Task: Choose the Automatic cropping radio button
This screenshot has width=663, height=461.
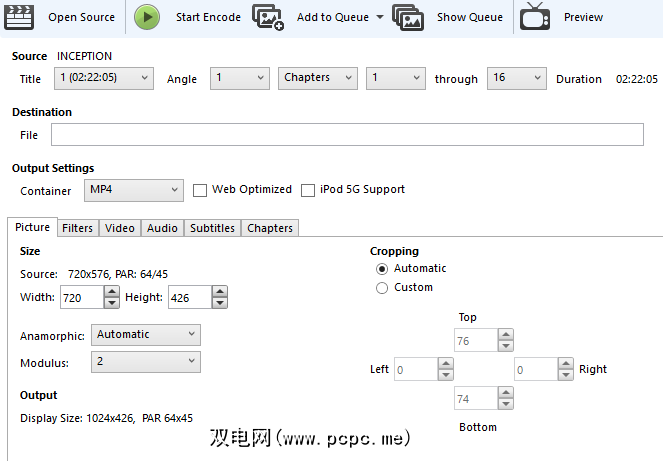Action: pos(381,269)
